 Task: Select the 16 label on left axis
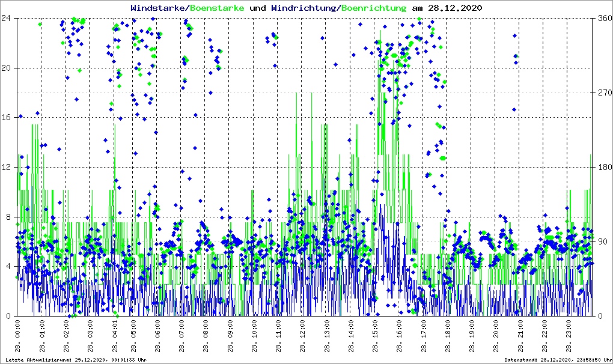pos(7,117)
